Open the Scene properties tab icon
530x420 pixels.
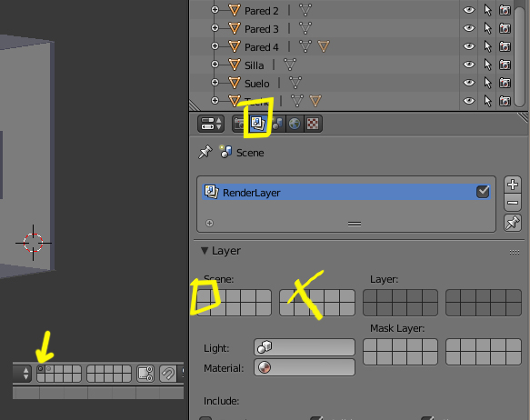point(277,124)
